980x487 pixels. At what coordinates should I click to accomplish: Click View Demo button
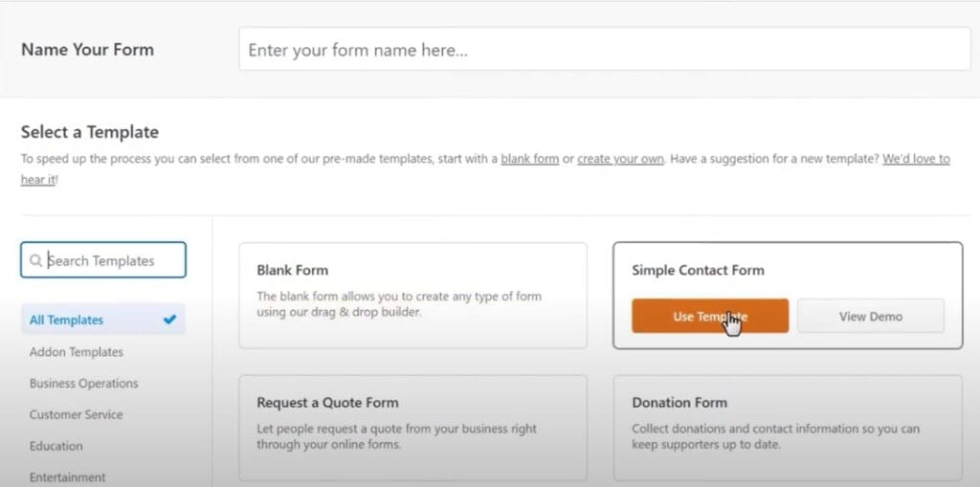coord(871,317)
